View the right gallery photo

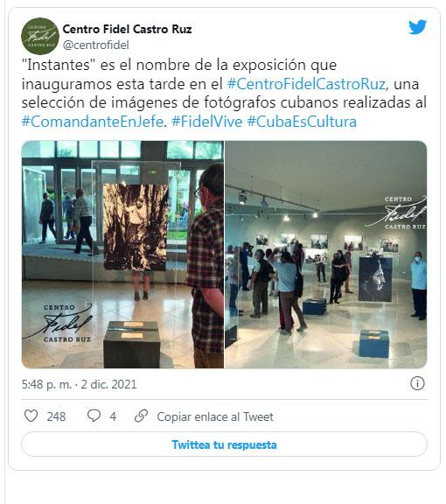click(x=326, y=255)
